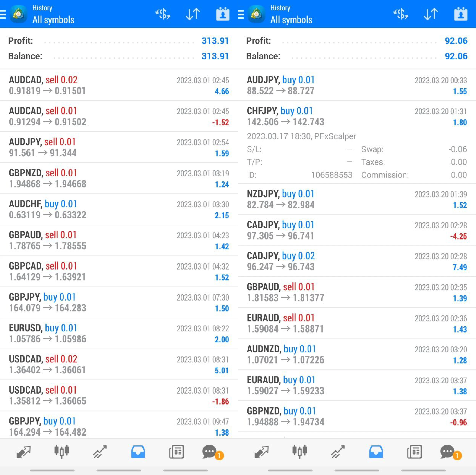Select AUDNZD buy 0.01 trade row
The height and width of the screenshot is (475, 476).
(357, 354)
